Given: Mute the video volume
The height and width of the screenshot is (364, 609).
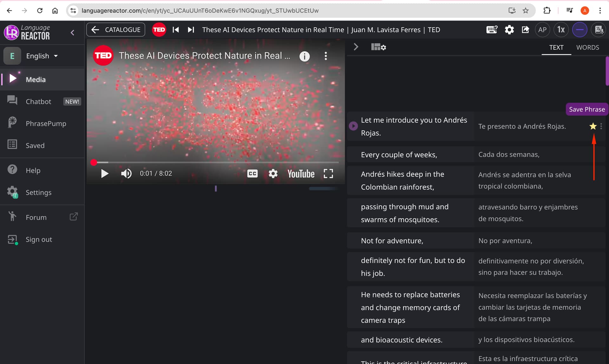Looking at the screenshot, I should 126,174.
